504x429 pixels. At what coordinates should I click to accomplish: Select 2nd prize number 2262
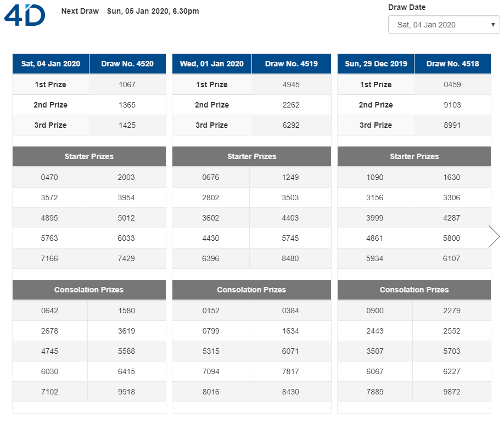point(291,105)
